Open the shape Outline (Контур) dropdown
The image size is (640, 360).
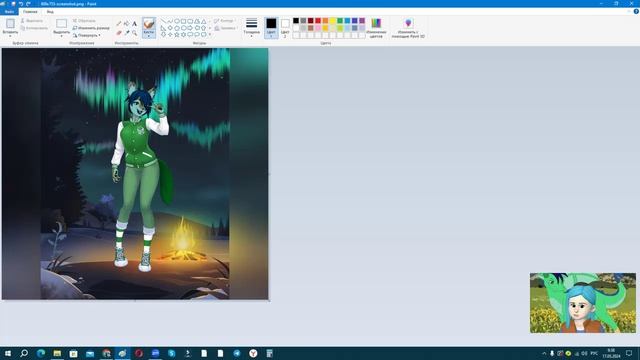224,20
